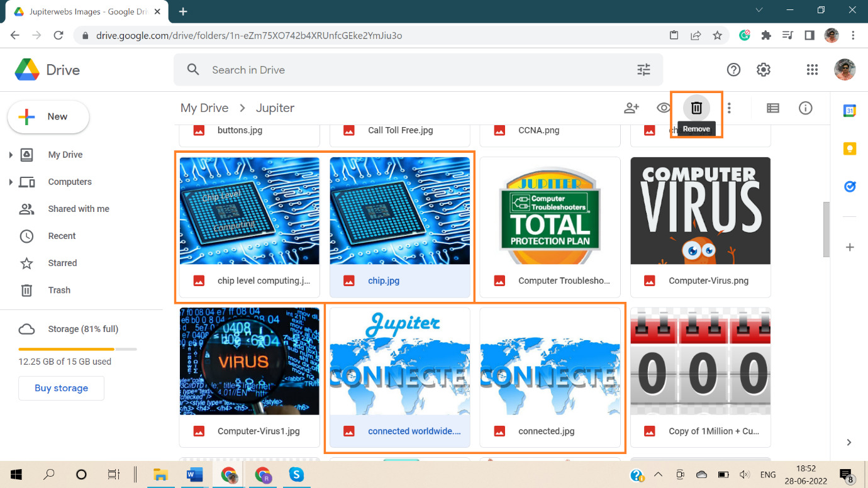
Task: Click the file list vertical scrollbar
Action: point(826,230)
